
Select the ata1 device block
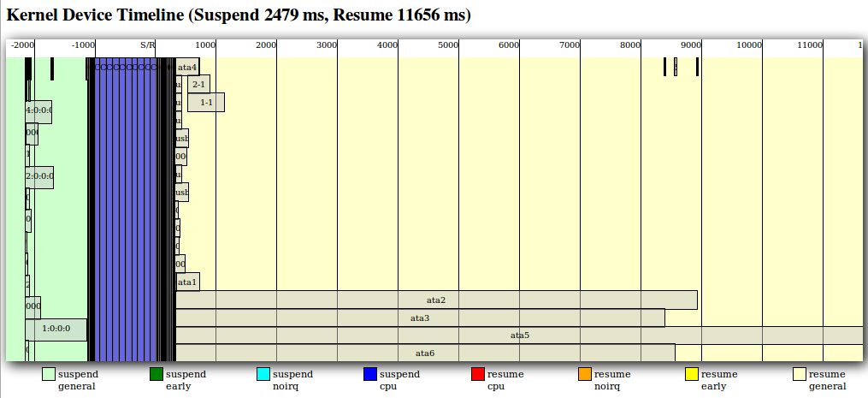(x=188, y=282)
